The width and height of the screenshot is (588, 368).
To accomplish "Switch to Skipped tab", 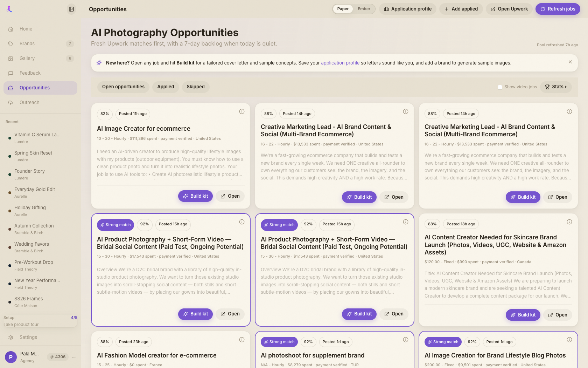I will (196, 87).
